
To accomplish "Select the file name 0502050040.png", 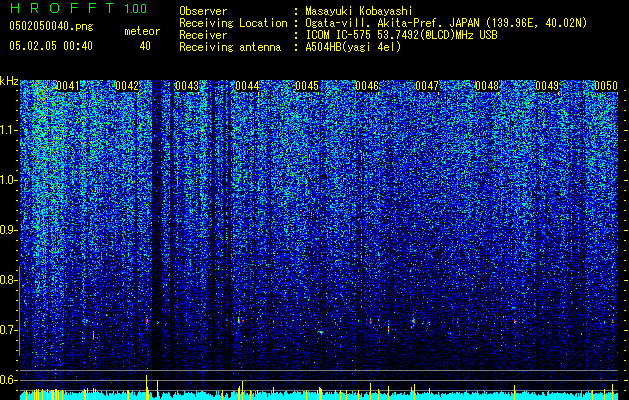I will (x=51, y=26).
